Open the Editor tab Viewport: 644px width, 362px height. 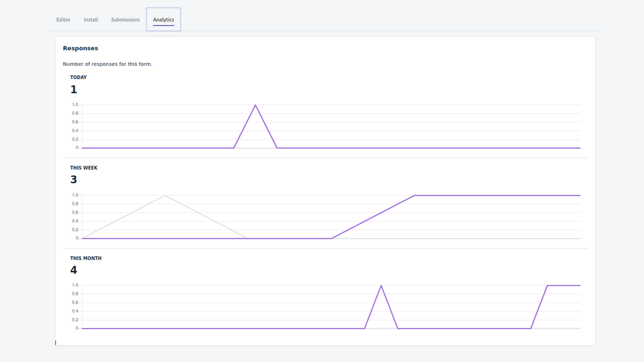coord(63,20)
